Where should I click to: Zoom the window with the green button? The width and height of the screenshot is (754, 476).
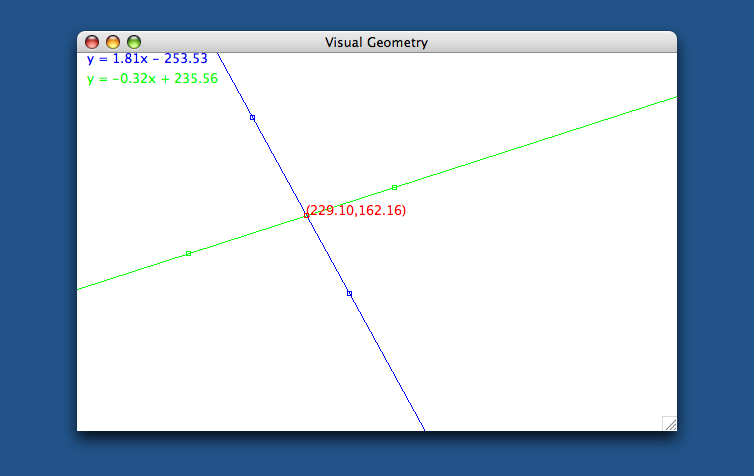tap(134, 42)
